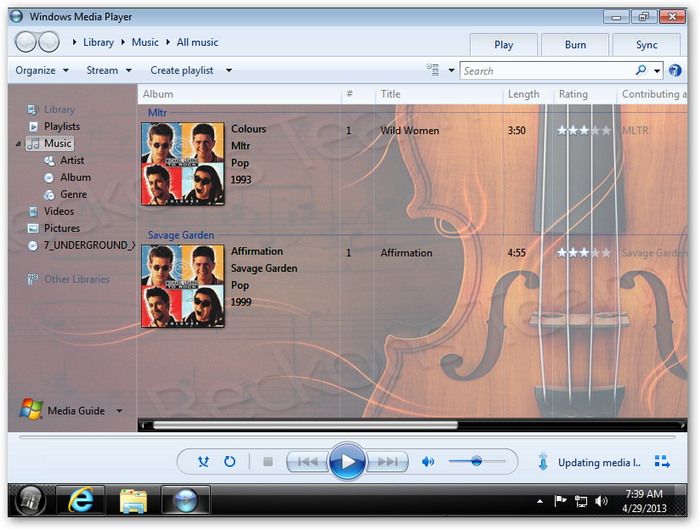Click the seek progress bar

pyautogui.click(x=347, y=438)
